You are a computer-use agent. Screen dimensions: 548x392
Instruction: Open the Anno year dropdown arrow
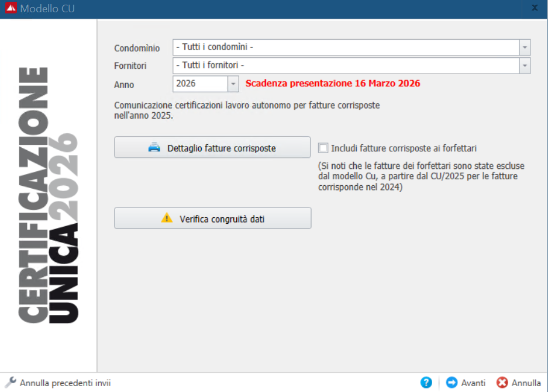233,84
